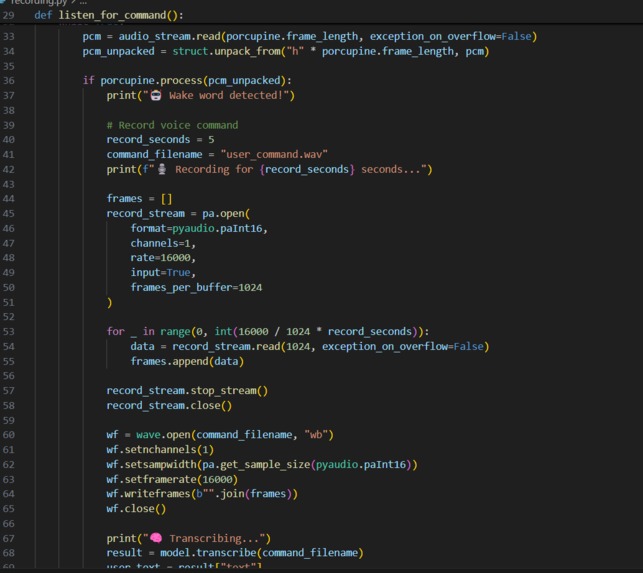Click line number 45 in the gutter
Image resolution: width=643 pixels, height=573 pixels.
(8, 214)
